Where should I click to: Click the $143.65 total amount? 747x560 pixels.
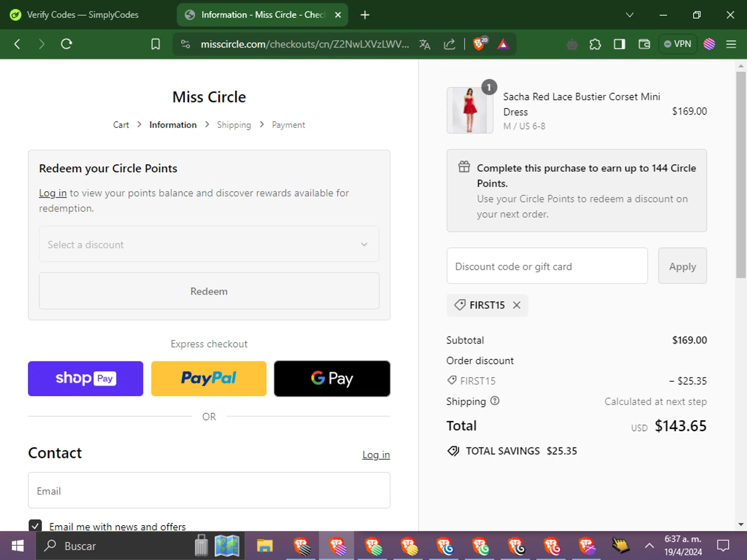click(680, 426)
